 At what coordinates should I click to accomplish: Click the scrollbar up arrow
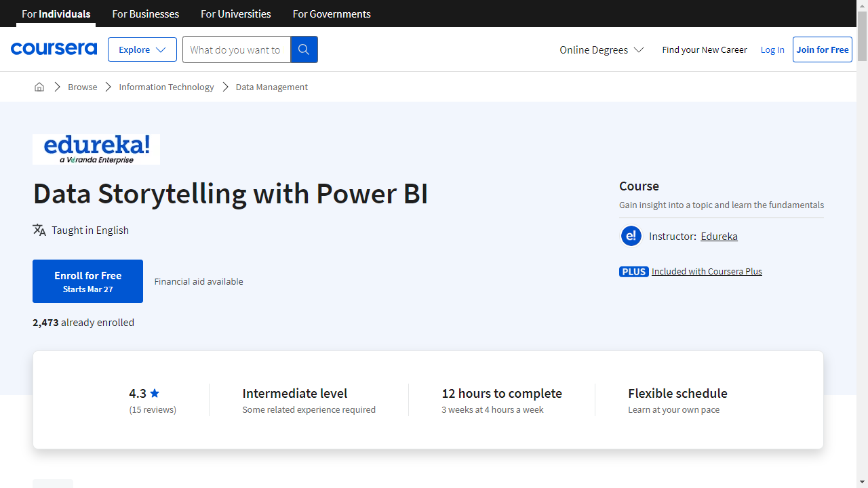pos(862,5)
